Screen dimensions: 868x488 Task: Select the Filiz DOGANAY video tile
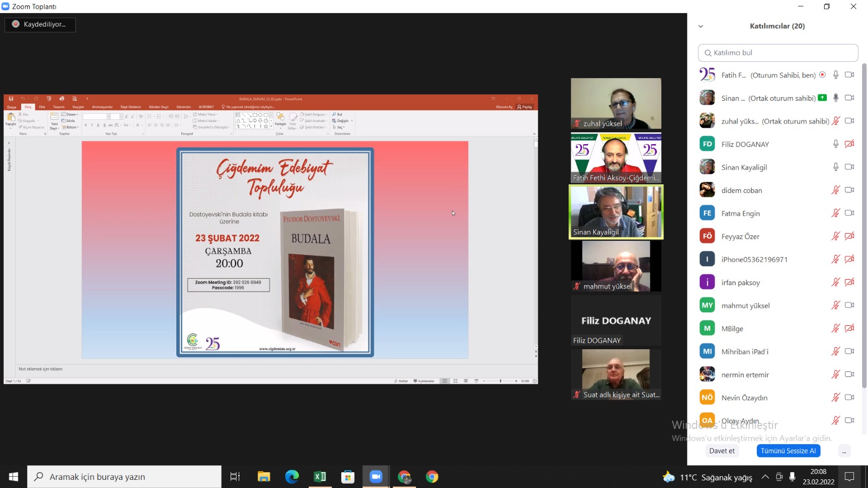tap(616, 320)
